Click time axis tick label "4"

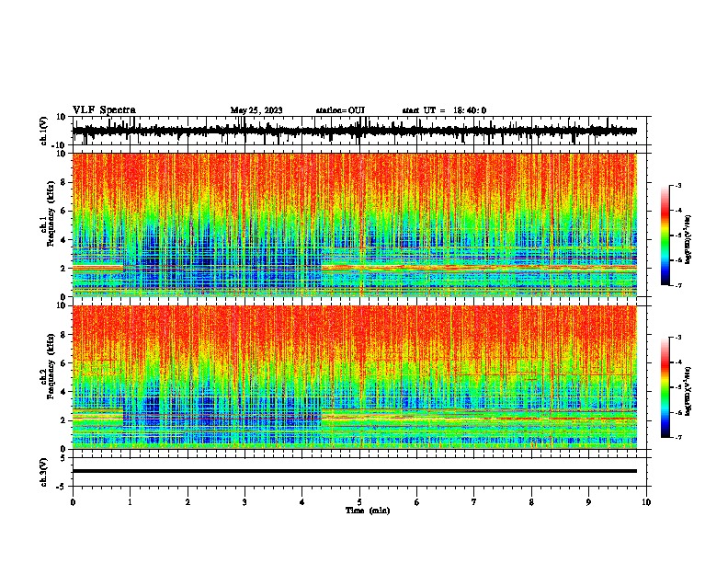coord(302,502)
